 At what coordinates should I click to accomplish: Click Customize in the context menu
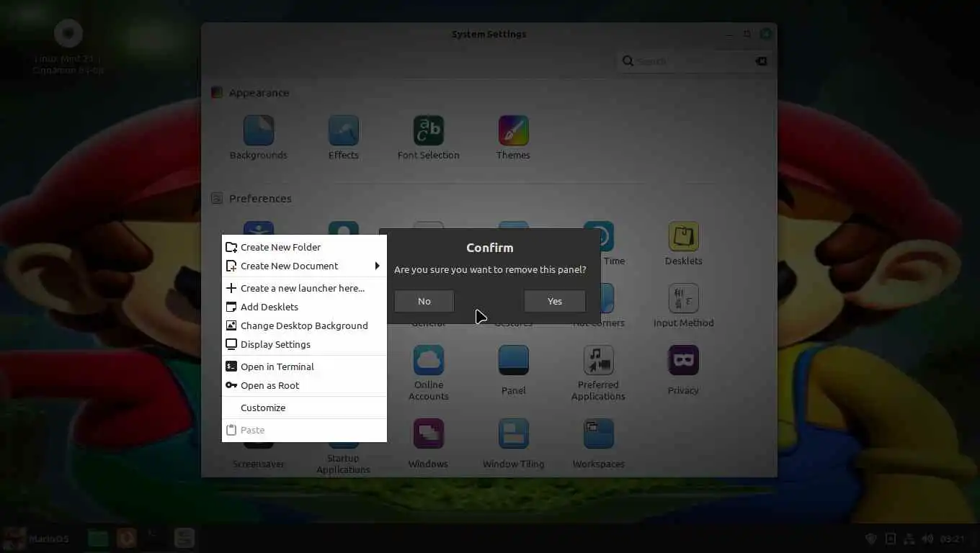[x=304, y=408]
